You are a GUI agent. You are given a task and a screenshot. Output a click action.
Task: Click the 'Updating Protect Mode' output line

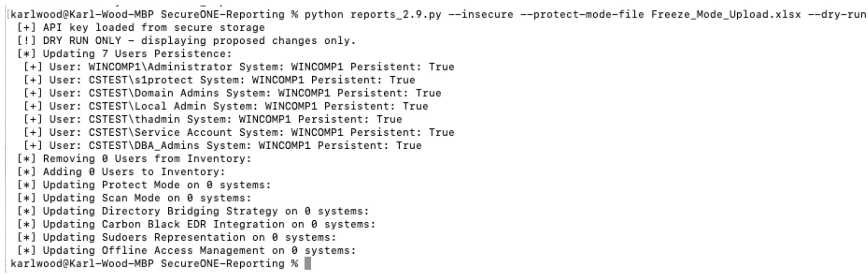(x=144, y=185)
